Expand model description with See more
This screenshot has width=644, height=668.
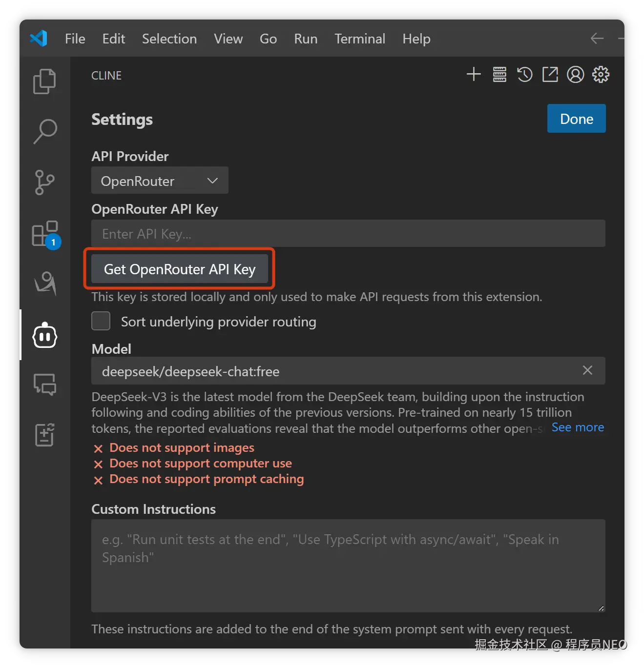point(578,427)
